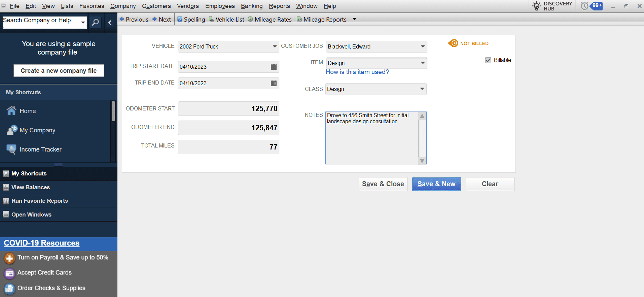This screenshot has width=644, height=297.
Task: Open the Customers menu
Action: 156,6
